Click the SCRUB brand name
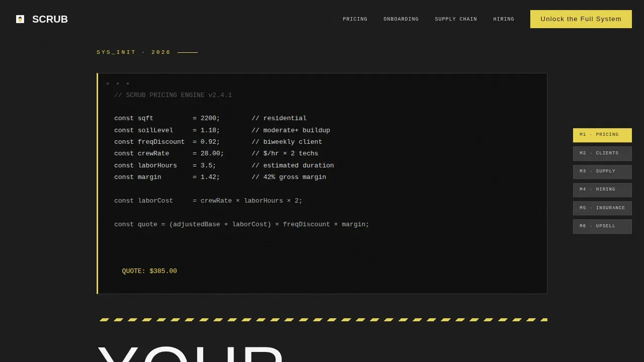This screenshot has width=644, height=362. 50,19
